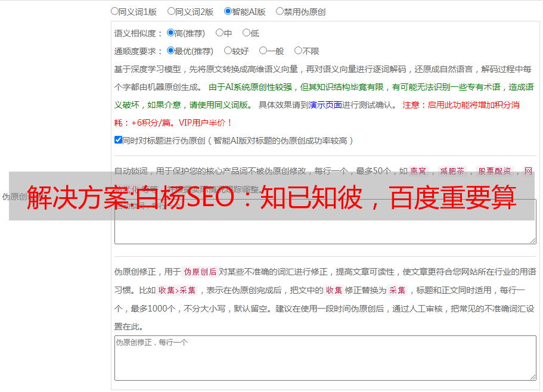Click the green 由于AI系统原创性较强 warning text
The width and height of the screenshot is (543, 392).
point(250,87)
